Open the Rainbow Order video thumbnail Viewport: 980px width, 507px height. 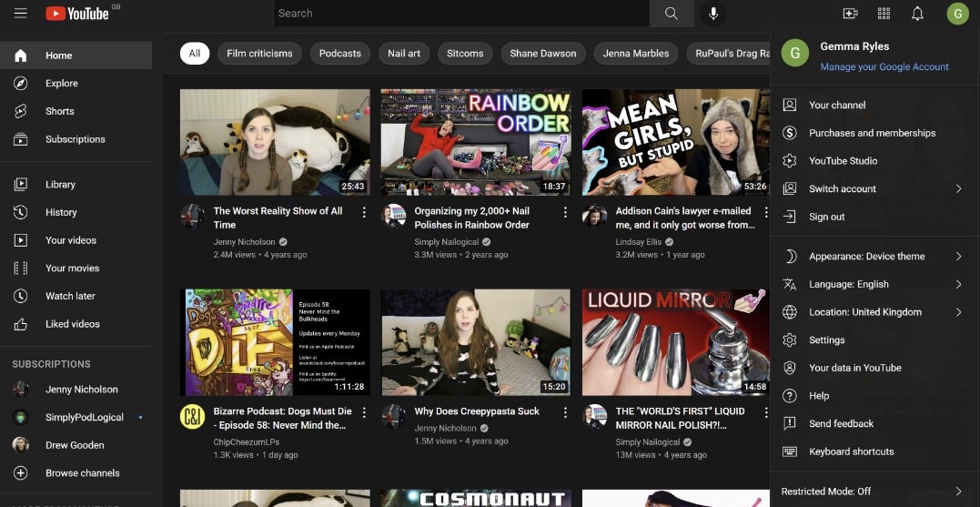tap(476, 142)
